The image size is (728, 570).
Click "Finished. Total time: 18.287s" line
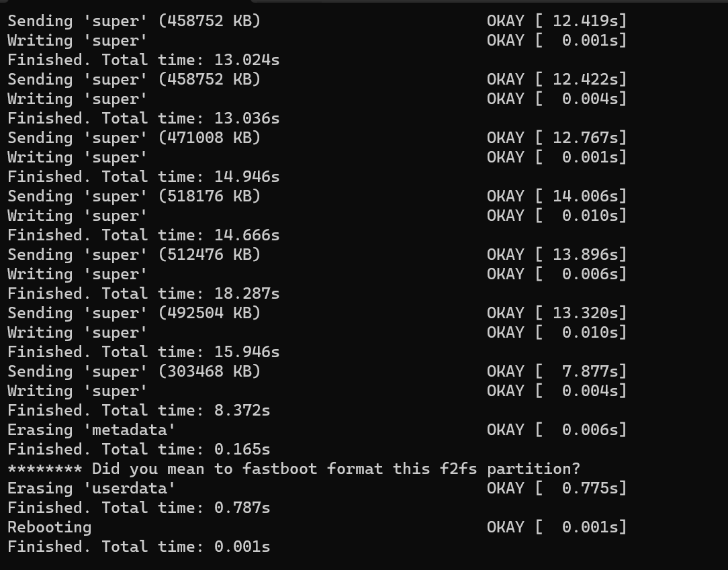(144, 294)
